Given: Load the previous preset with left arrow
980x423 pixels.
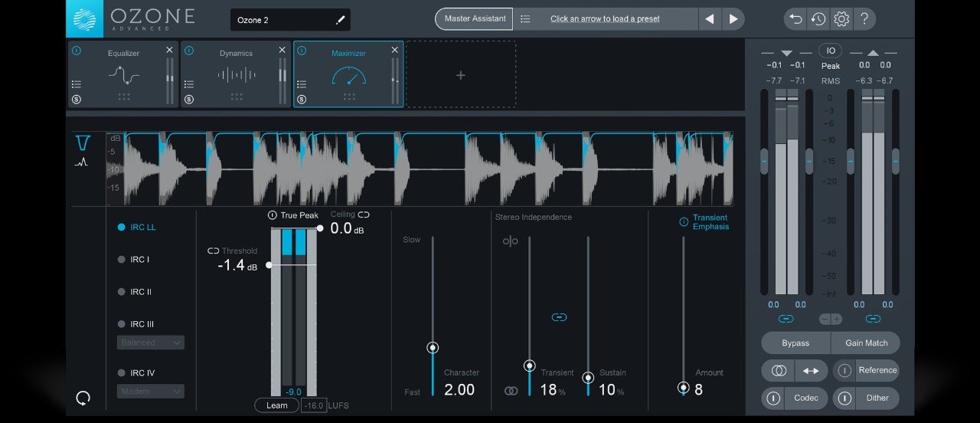Looking at the screenshot, I should [710, 19].
